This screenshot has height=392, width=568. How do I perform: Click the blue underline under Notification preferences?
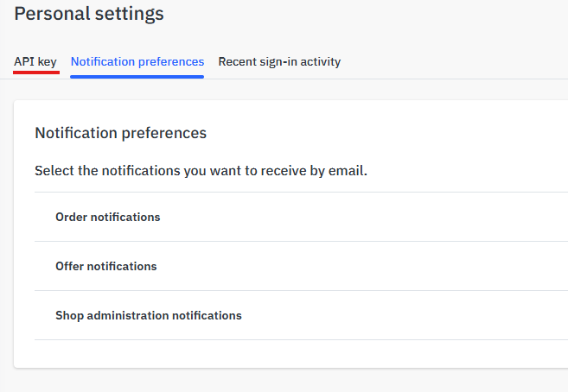137,76
